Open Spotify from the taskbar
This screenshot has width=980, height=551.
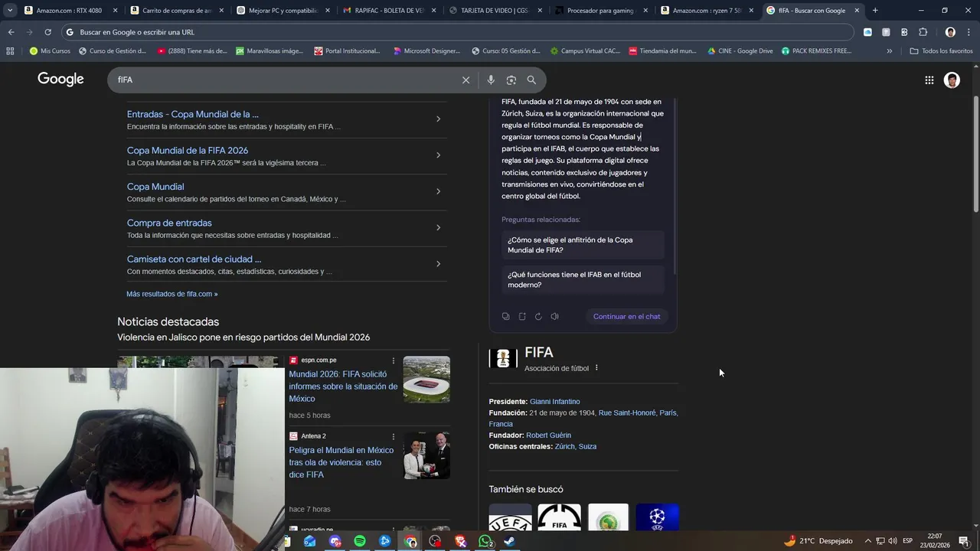[x=360, y=541]
